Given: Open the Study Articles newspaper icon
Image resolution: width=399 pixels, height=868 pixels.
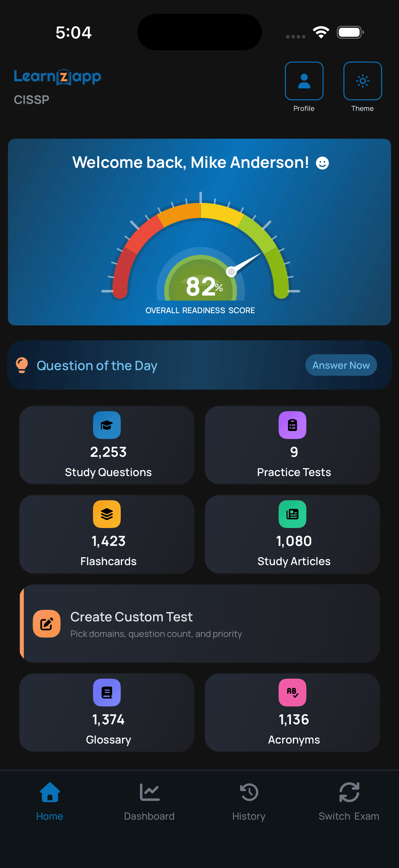Looking at the screenshot, I should [x=292, y=514].
